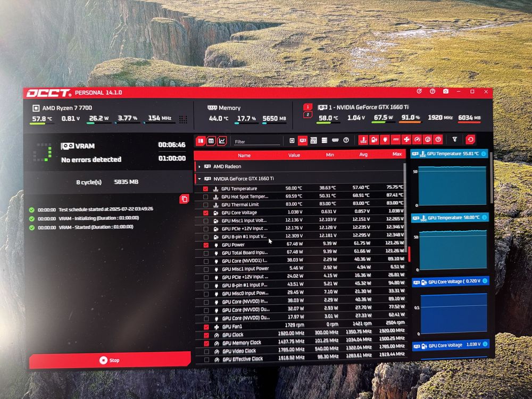
Task: Show unknown-hardware sensors (white question icon)
Action: pyautogui.click(x=346, y=140)
